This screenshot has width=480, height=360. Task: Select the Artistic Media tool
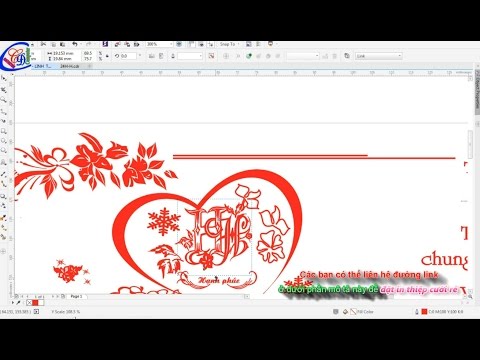[4, 121]
